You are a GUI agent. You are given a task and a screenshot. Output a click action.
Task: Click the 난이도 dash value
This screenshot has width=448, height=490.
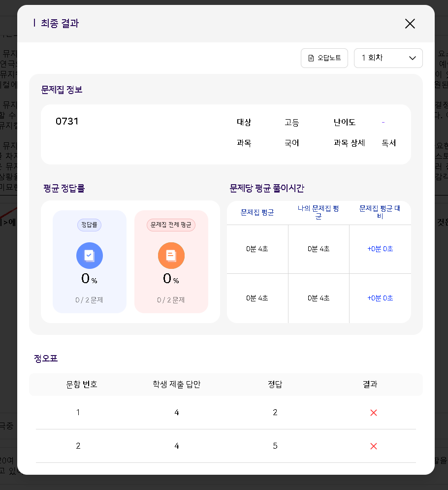click(383, 123)
